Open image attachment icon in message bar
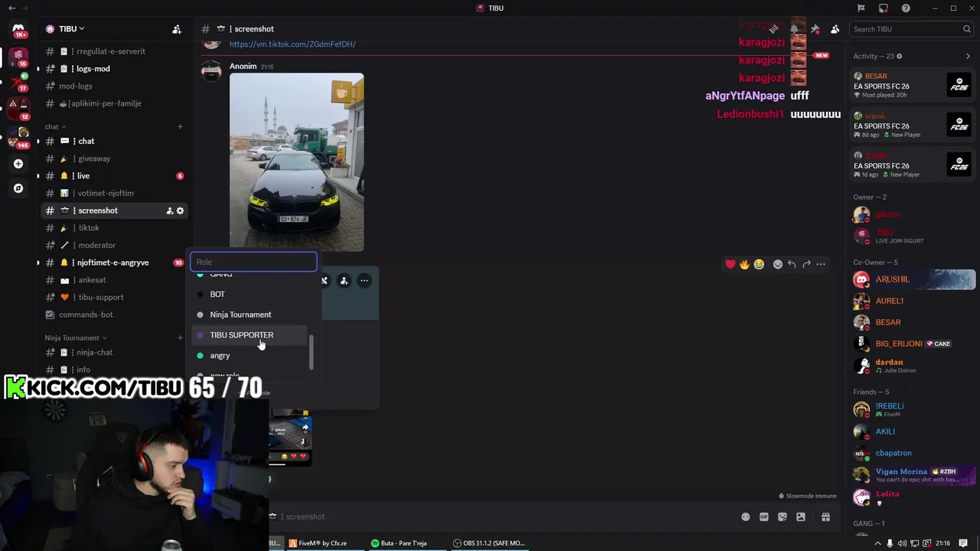Viewport: 980px width, 551px height. (801, 517)
